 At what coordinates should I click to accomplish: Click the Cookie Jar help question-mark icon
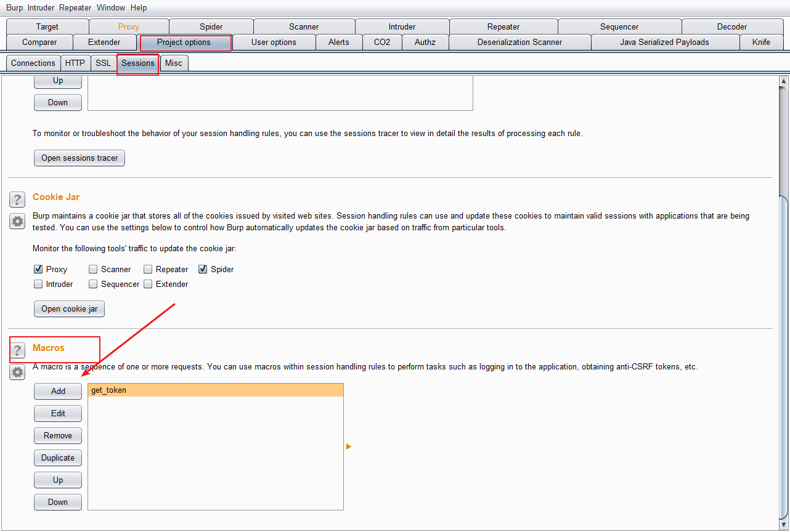pos(17,199)
